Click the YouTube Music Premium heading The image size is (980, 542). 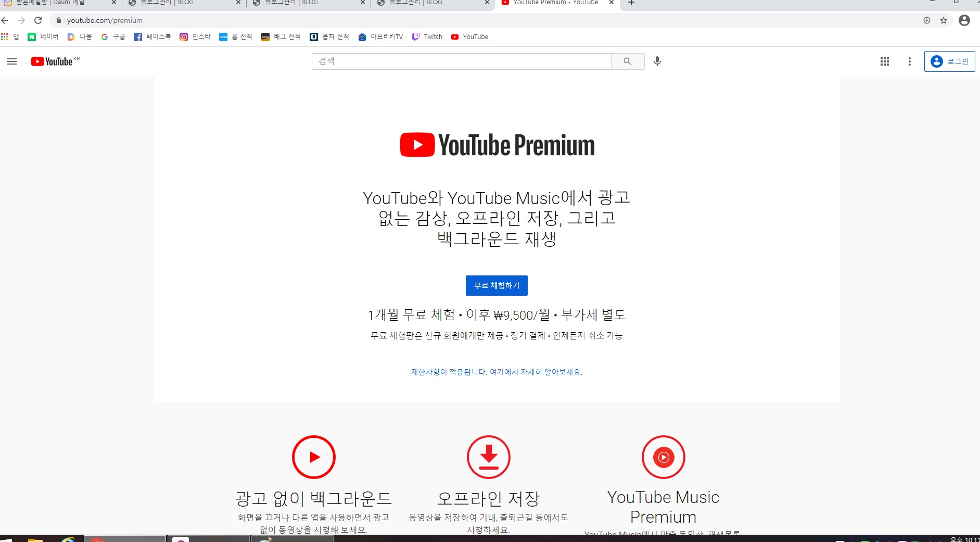664,507
